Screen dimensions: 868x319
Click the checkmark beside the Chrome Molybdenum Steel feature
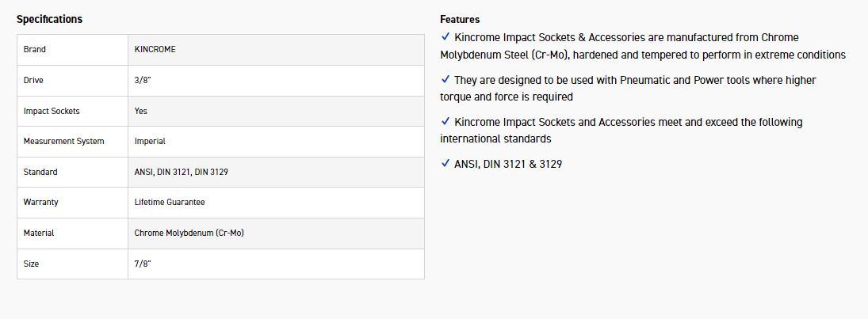[445, 37]
